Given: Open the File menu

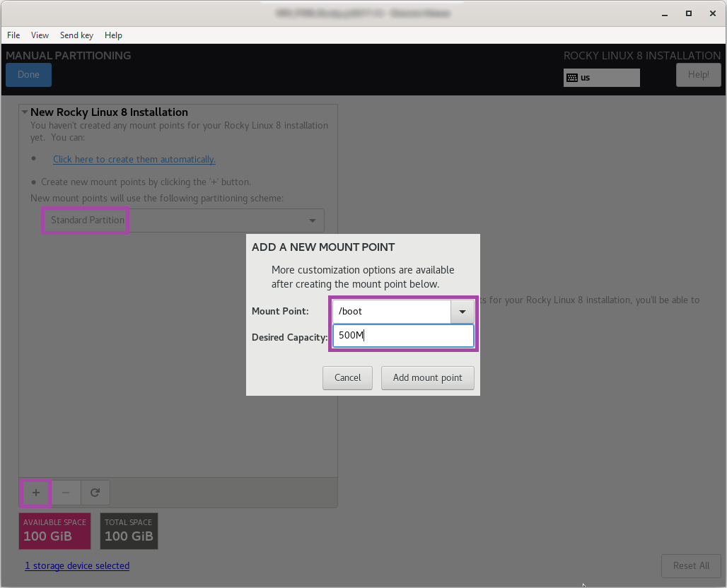Looking at the screenshot, I should [x=13, y=35].
